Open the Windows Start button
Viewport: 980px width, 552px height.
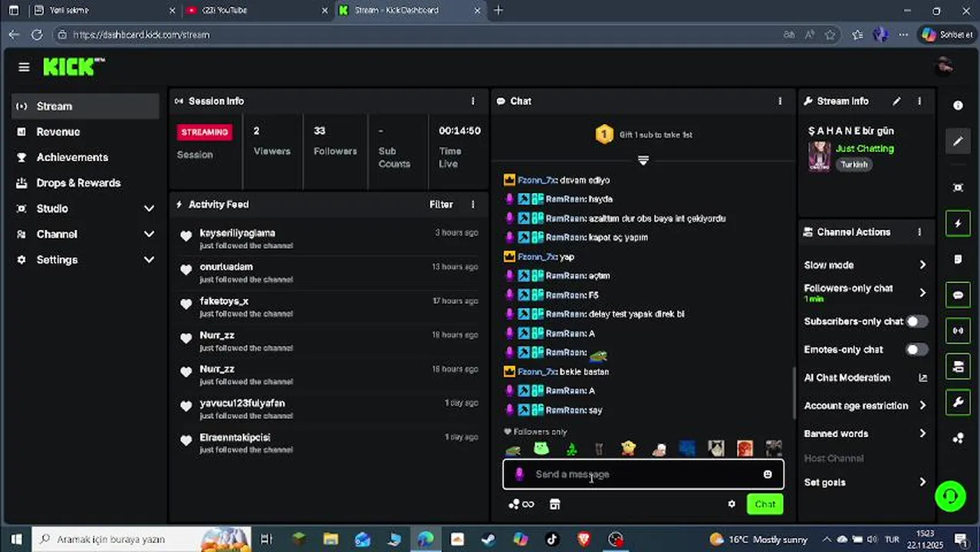click(x=15, y=539)
